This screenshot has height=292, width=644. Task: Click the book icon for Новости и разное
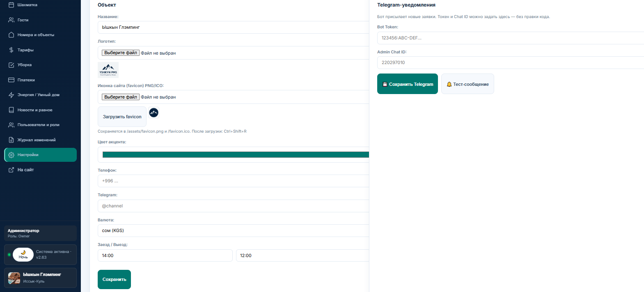tap(11, 110)
